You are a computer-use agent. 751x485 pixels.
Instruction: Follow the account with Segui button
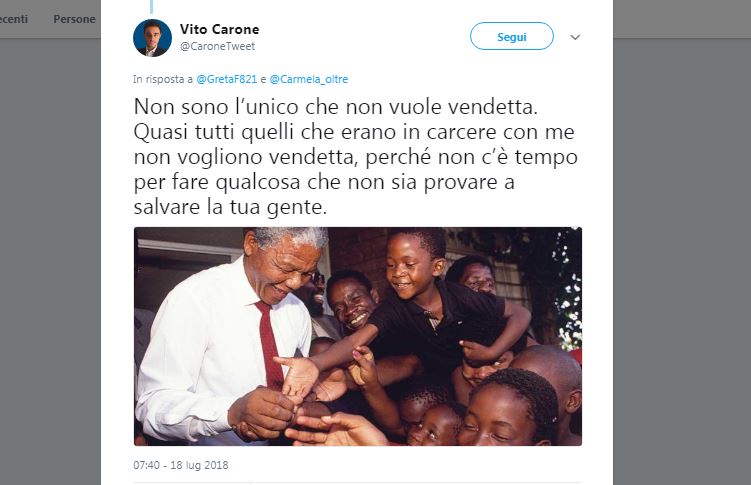click(x=512, y=36)
